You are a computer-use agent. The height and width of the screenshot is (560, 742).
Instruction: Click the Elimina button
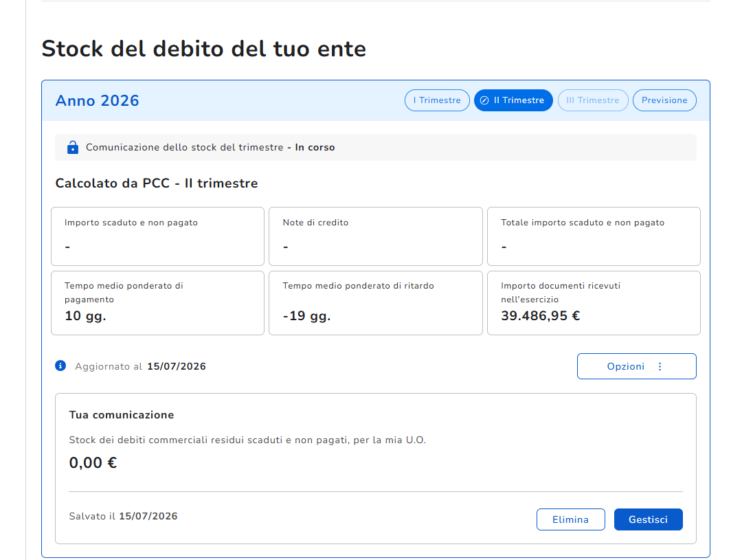point(571,519)
